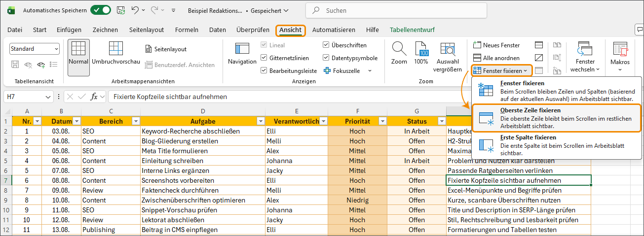This screenshot has height=236, width=644.
Task: Click the greyed Benutzerdef. Ansichten button
Action: (x=180, y=65)
